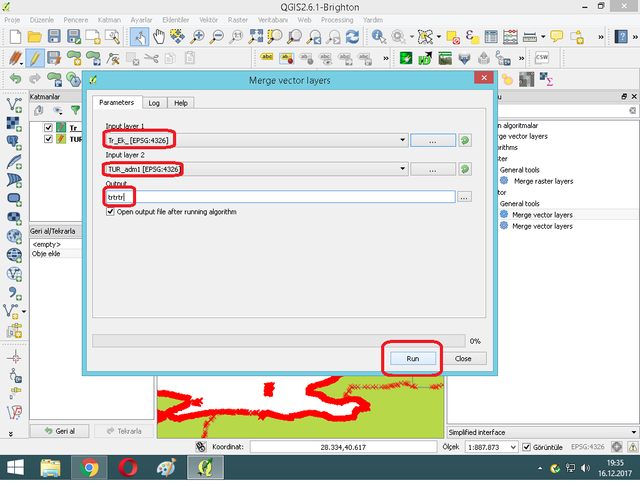
Task: Click the EPSG:4326 CRS status button
Action: 587,447
